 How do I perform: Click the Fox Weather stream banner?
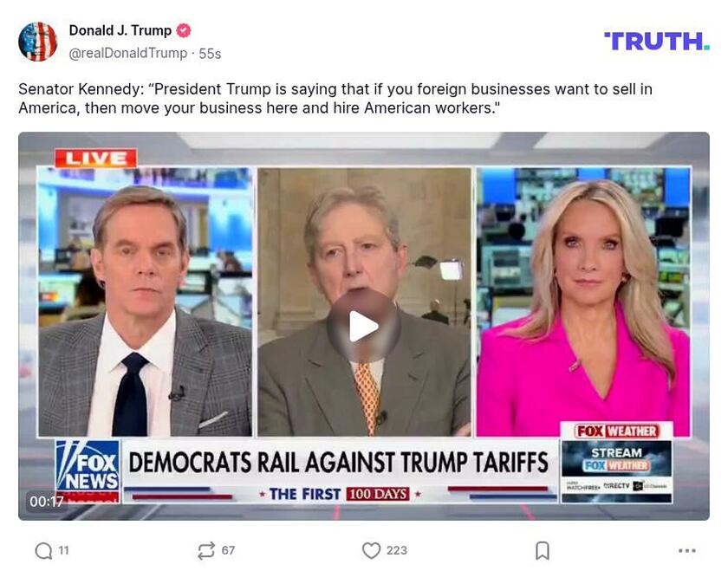[616, 463]
